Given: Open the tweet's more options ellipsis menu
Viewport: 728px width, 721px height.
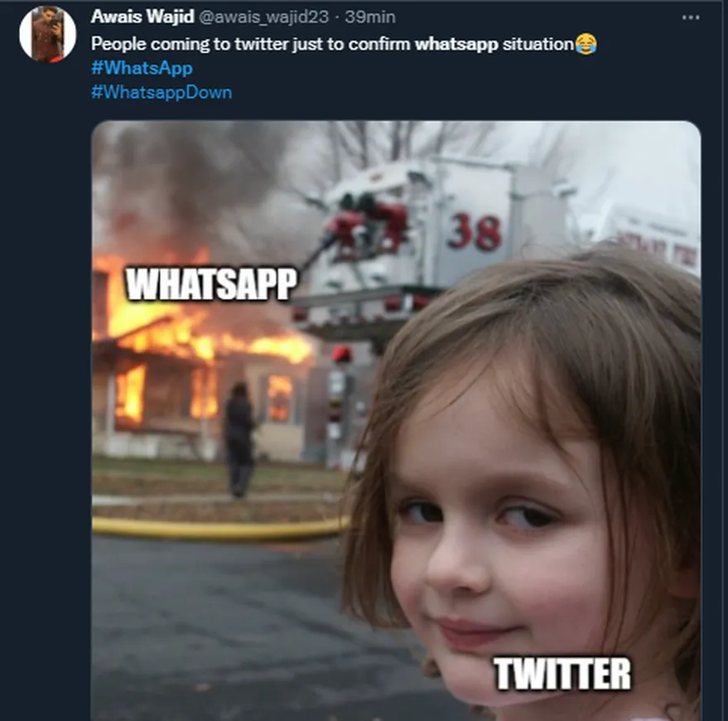Looking at the screenshot, I should point(690,17).
